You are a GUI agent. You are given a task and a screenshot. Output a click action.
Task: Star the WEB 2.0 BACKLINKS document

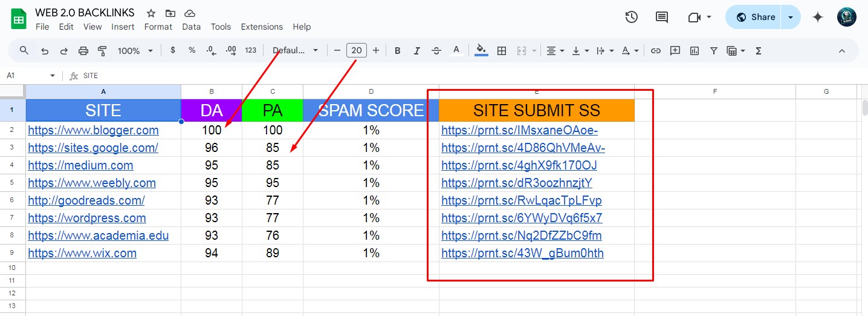coord(151,13)
